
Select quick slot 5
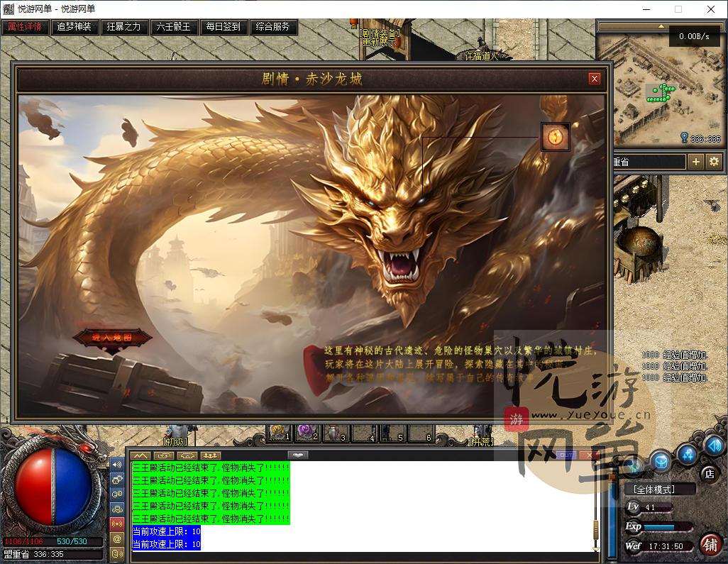tap(392, 433)
